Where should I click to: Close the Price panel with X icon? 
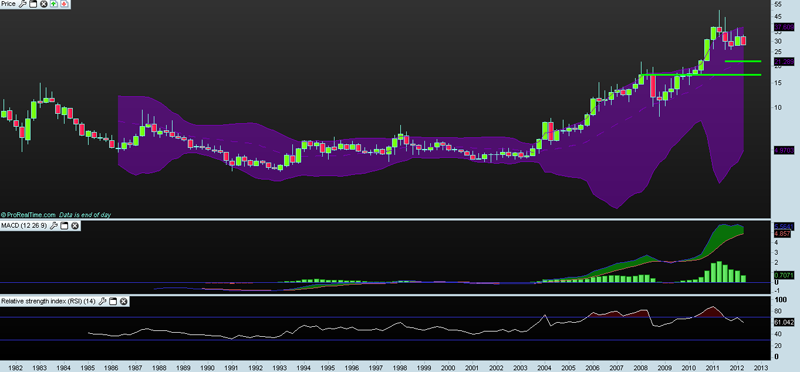44,4
